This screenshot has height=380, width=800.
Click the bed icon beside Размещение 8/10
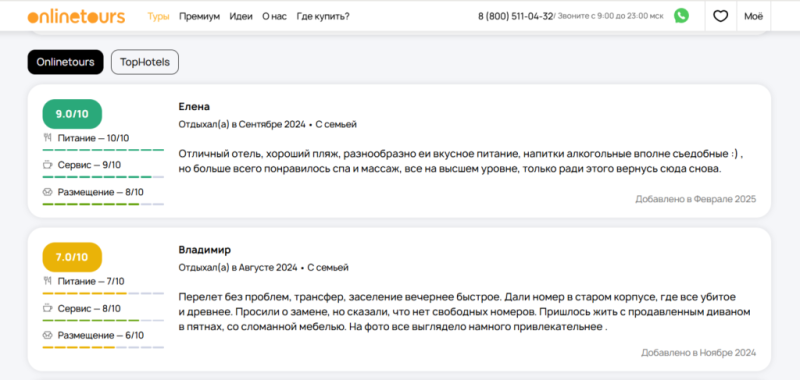(x=47, y=192)
